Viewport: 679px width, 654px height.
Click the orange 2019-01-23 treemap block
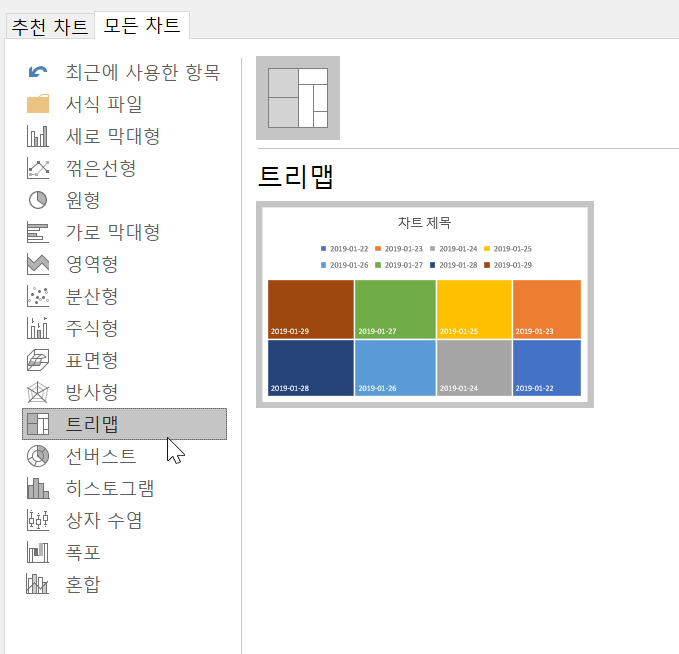547,309
